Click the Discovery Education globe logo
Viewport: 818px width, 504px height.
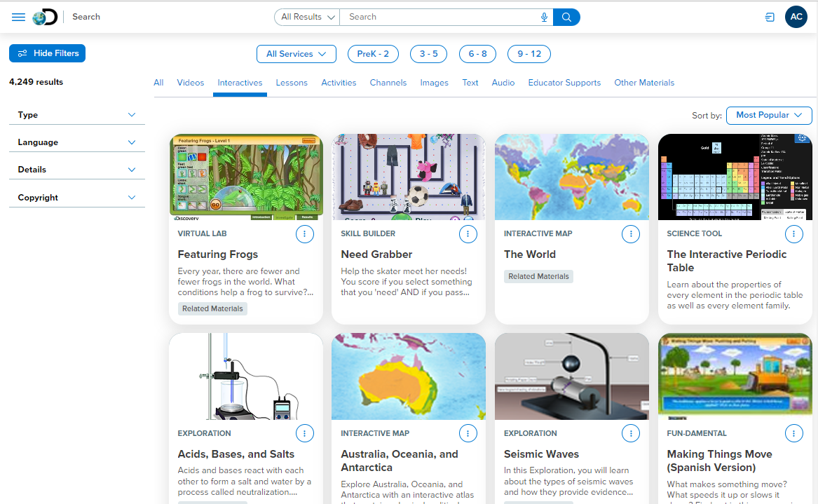point(45,18)
